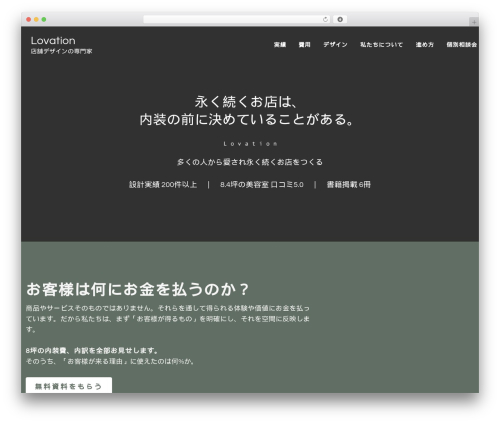The width and height of the screenshot is (500, 423).
Task: Click the green fullscreen window dot
Action: tap(44, 19)
